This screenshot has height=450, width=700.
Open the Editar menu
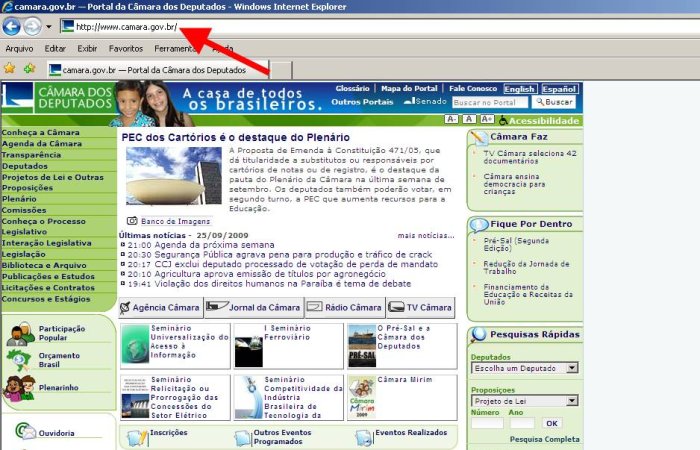pos(55,48)
